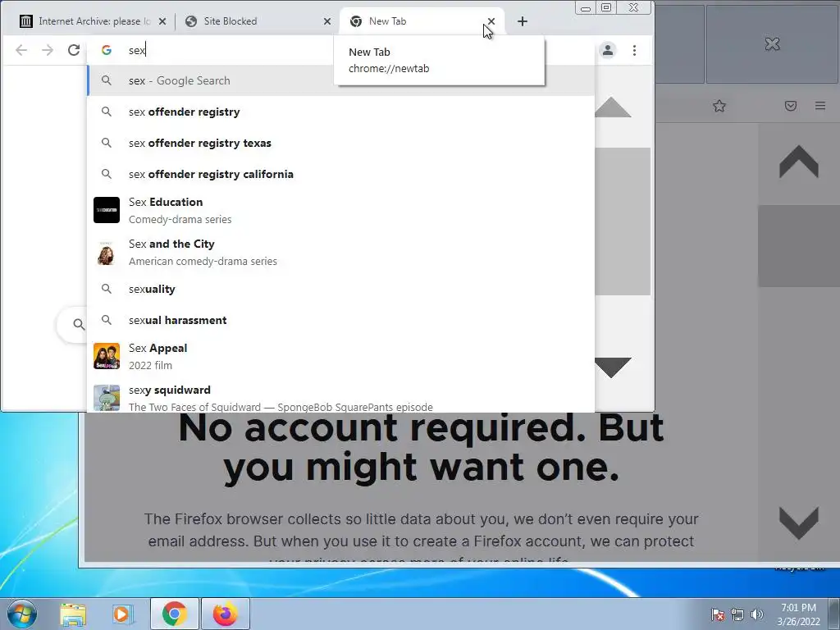The height and width of the screenshot is (630, 840).
Task: Click Firefox scroll down chevron arrow
Action: (x=799, y=523)
